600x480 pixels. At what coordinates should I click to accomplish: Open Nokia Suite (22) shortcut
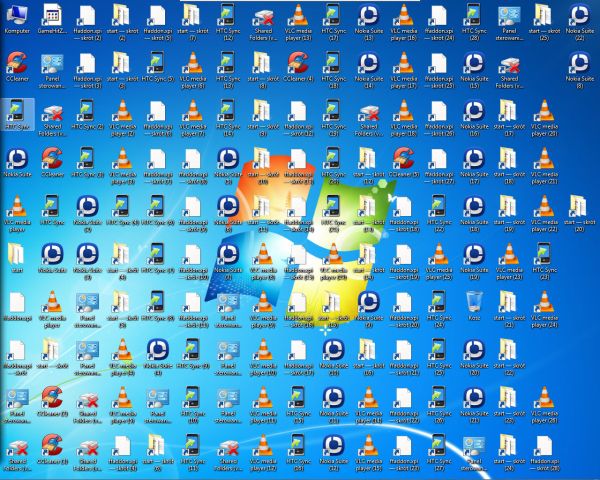(580, 23)
